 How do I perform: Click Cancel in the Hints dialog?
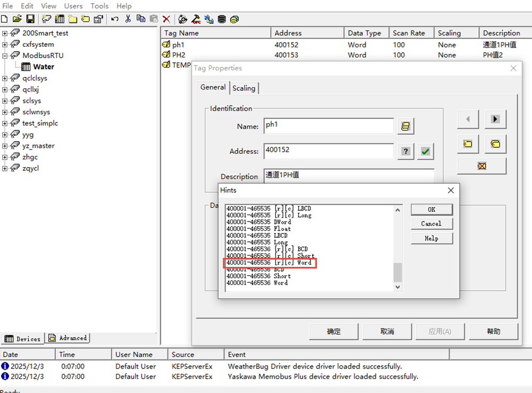[431, 224]
